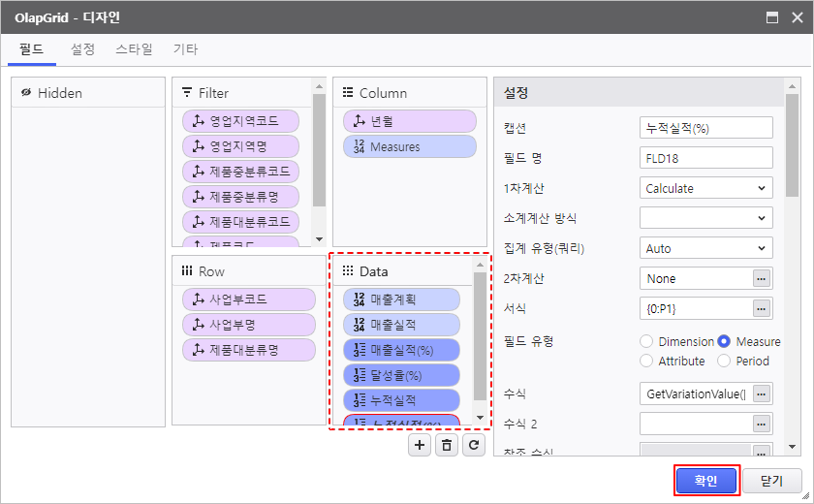Open the 스타일 tab
Viewport: 814px width, 504px height.
(x=134, y=48)
